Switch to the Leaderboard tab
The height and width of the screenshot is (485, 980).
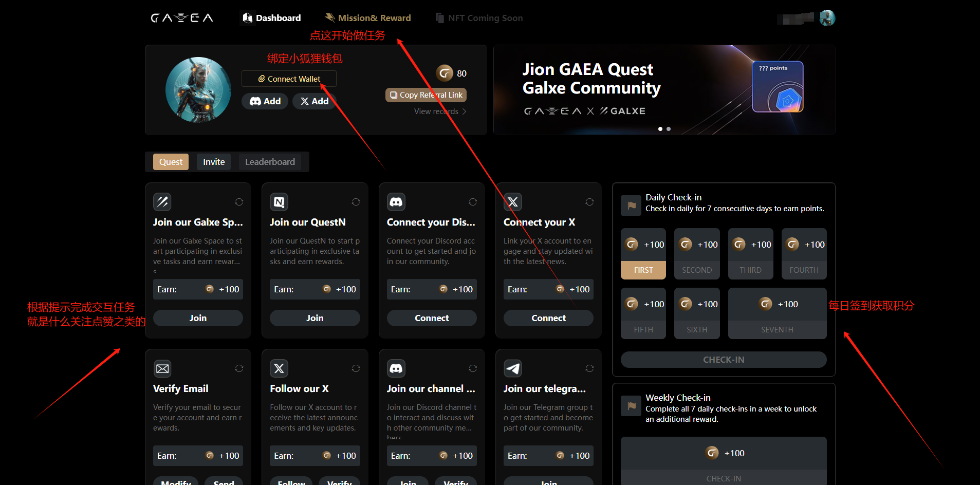[270, 162]
